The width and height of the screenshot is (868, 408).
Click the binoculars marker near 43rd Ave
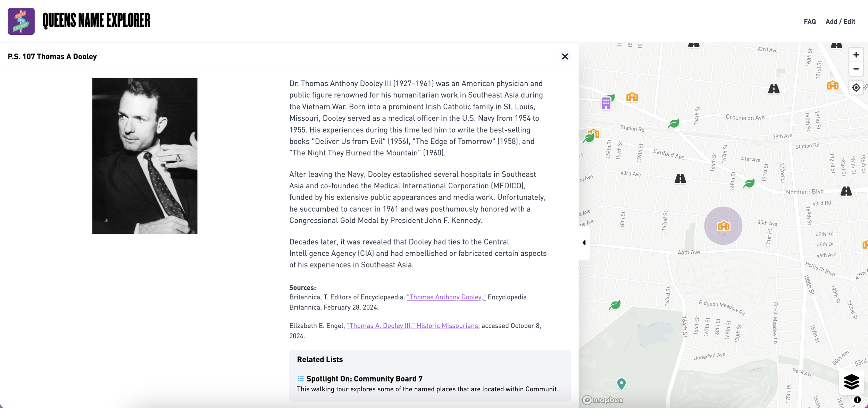(x=680, y=179)
